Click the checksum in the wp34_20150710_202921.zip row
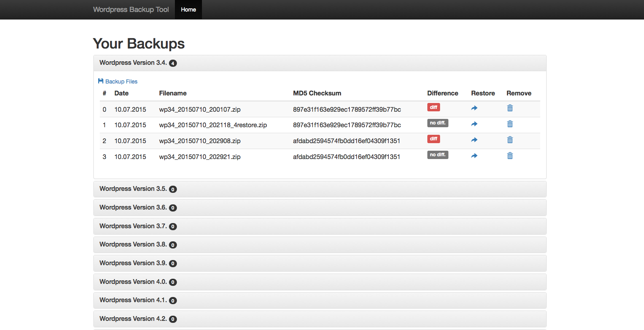 (347, 157)
